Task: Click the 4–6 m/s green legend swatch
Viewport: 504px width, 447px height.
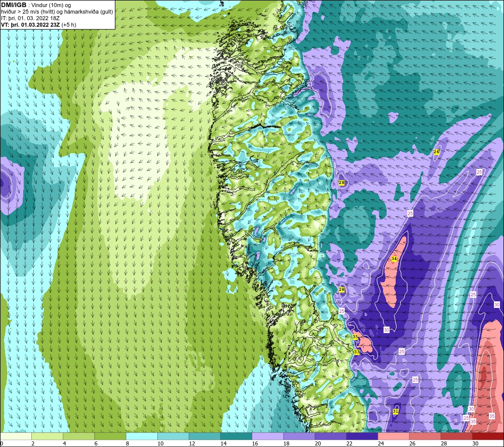Action: (79, 436)
